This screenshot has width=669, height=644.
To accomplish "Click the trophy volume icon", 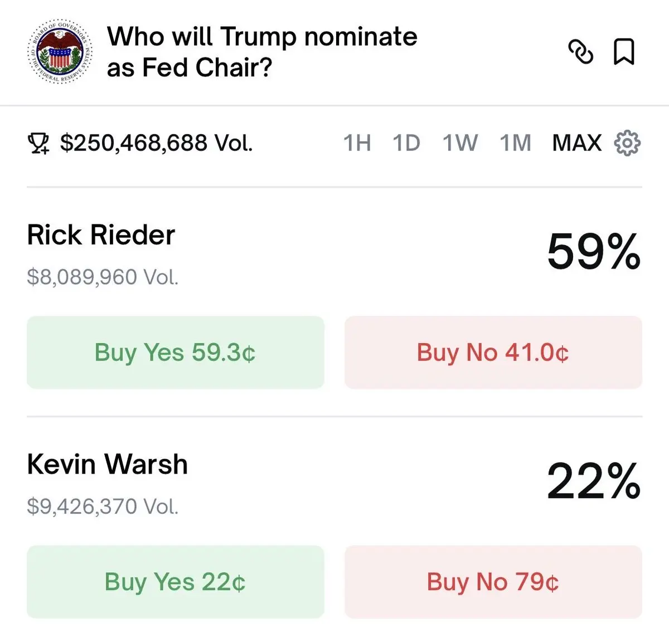I will pyautogui.click(x=38, y=144).
